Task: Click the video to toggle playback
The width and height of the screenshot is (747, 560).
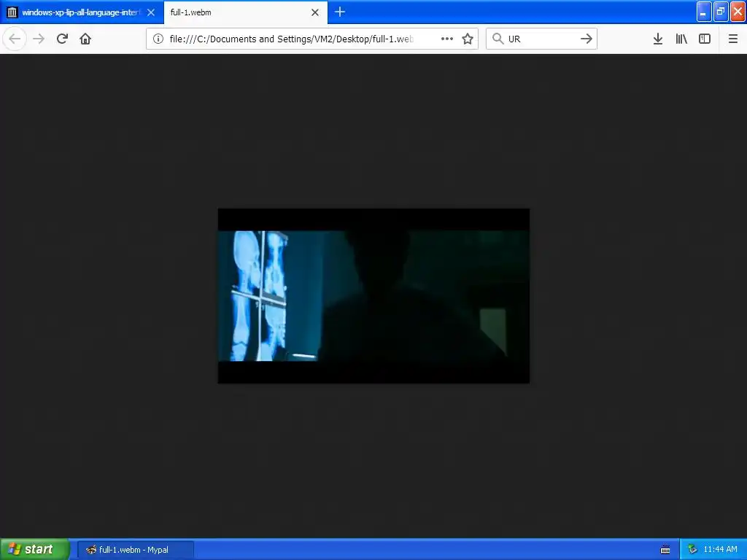Action: click(x=373, y=296)
